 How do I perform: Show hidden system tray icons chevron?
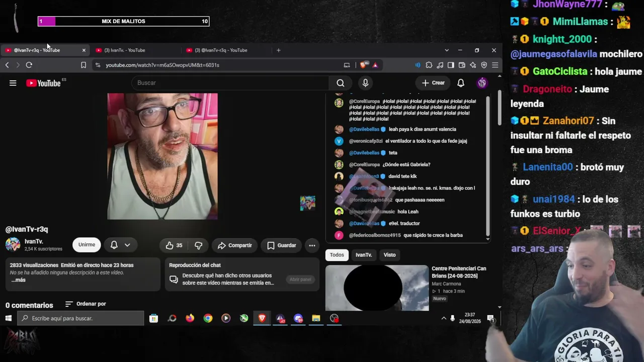tap(444, 318)
